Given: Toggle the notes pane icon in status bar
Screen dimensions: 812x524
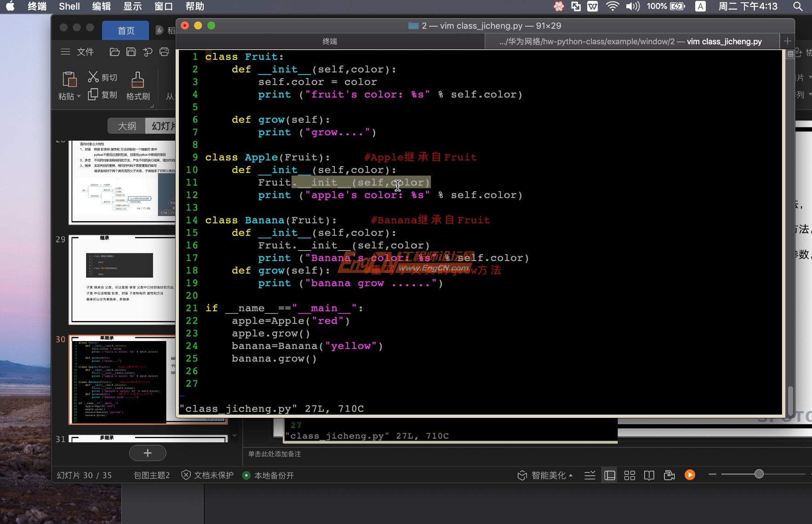Looking at the screenshot, I should [590, 475].
